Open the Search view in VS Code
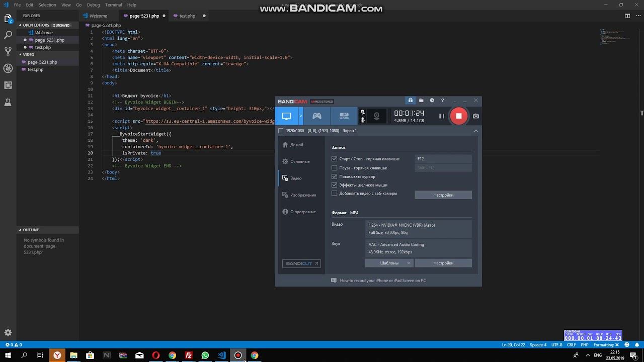This screenshot has width=644, height=362. click(x=8, y=35)
